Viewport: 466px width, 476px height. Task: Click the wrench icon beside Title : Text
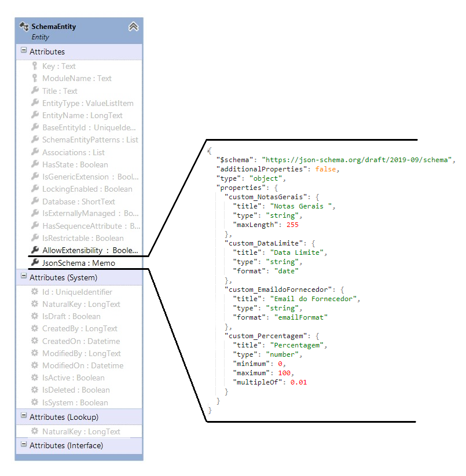35,90
